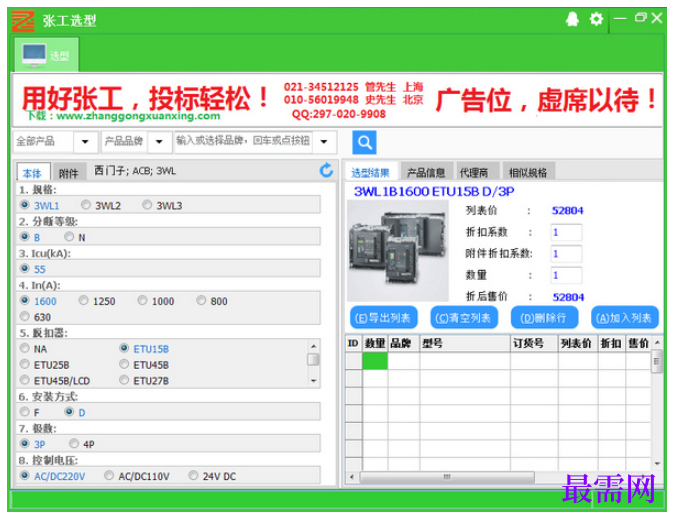Click the table horizontal scrollbar thumb
The image size is (674, 520).
click(447, 477)
